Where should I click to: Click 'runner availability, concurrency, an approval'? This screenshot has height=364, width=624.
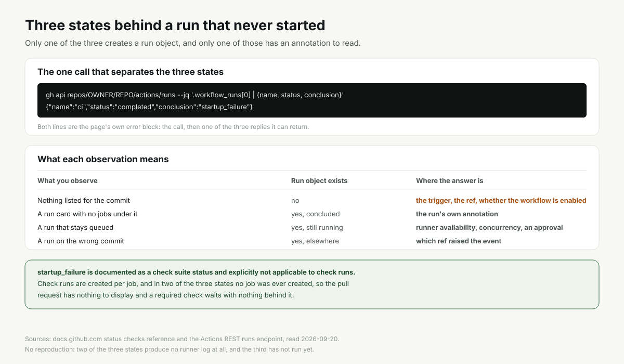pyautogui.click(x=489, y=227)
